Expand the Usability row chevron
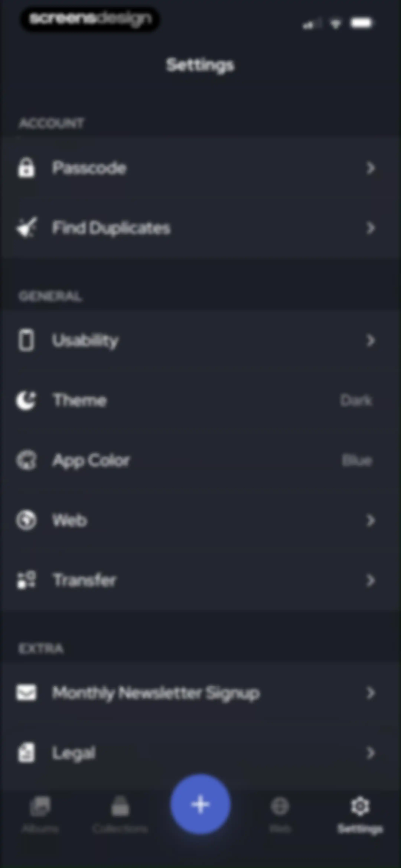This screenshot has height=868, width=401. pyautogui.click(x=370, y=340)
